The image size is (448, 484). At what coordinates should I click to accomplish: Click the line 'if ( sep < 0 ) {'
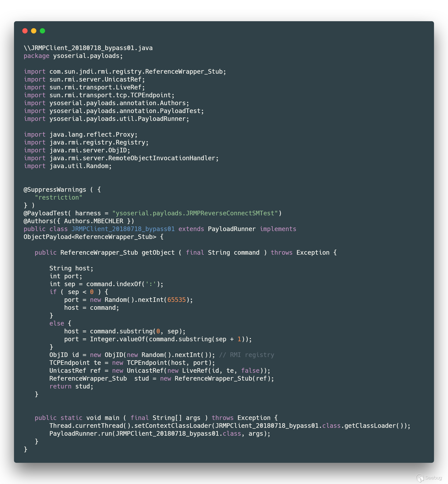tap(79, 292)
